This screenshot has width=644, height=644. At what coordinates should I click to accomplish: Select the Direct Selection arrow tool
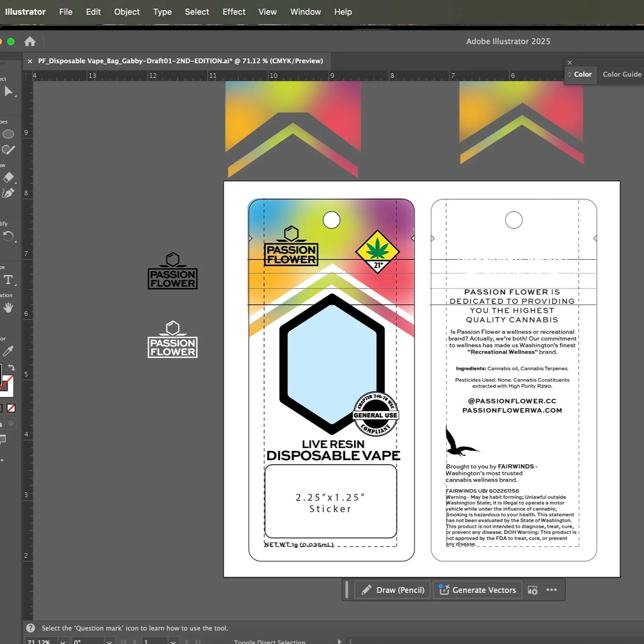8,91
